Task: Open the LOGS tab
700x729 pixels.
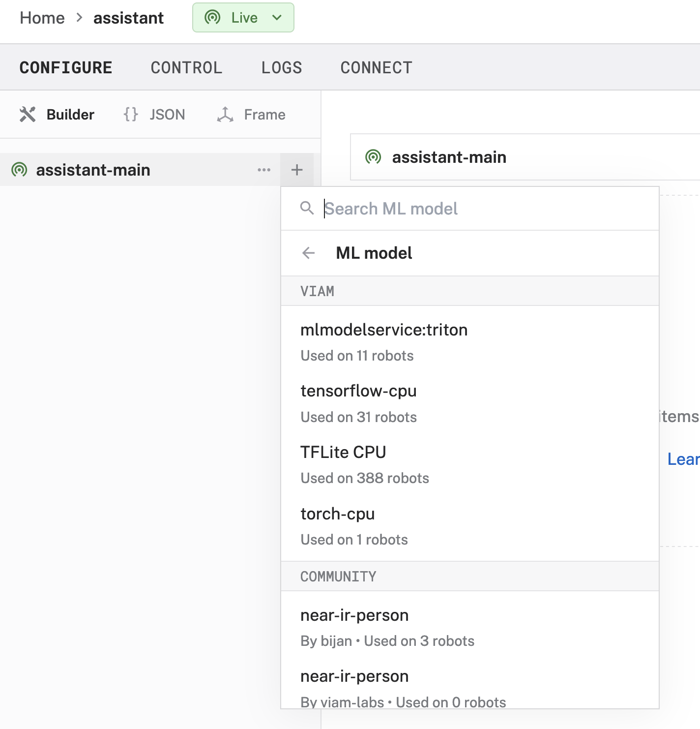Action: (282, 67)
